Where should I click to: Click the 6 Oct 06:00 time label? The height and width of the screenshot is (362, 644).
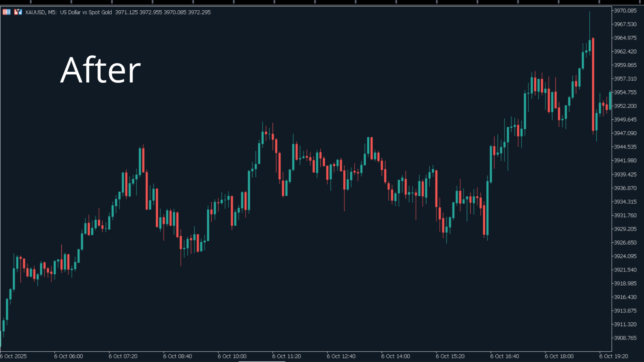tap(68, 356)
